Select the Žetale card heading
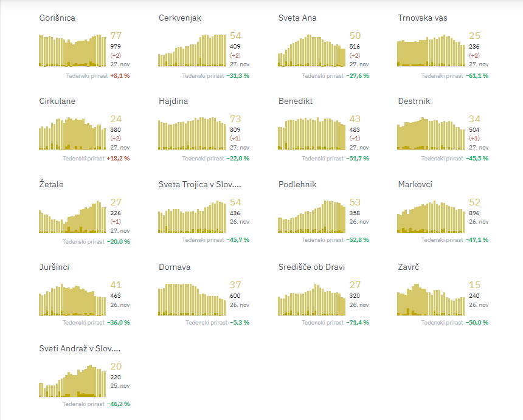Image resolution: width=523 pixels, height=420 pixels. 51,185
